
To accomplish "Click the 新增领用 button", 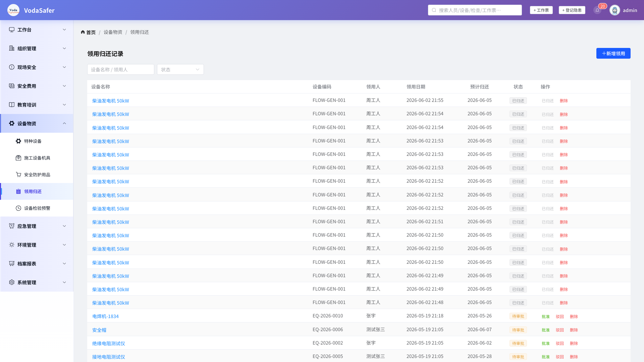I will pos(613,53).
